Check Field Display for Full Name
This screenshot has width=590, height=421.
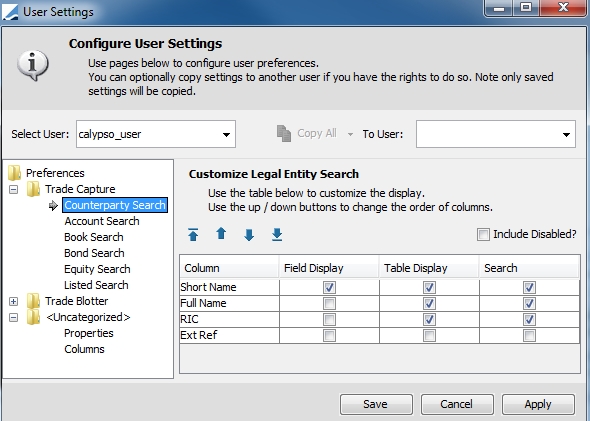(329, 303)
